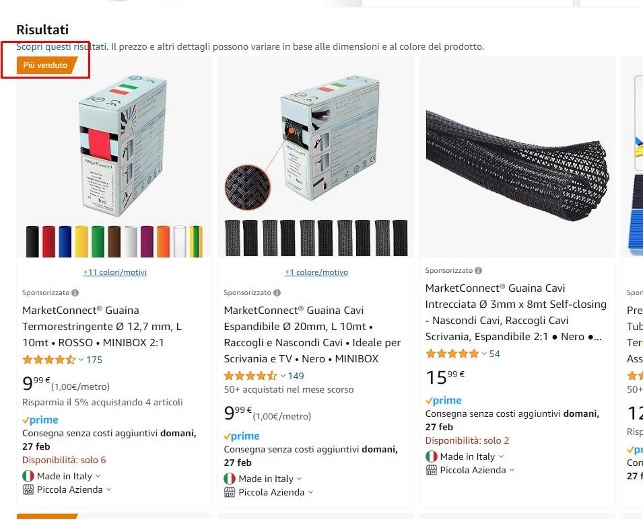Open the rating breakdown arrow next to 149
This screenshot has width=644, height=520.
[x=283, y=376]
